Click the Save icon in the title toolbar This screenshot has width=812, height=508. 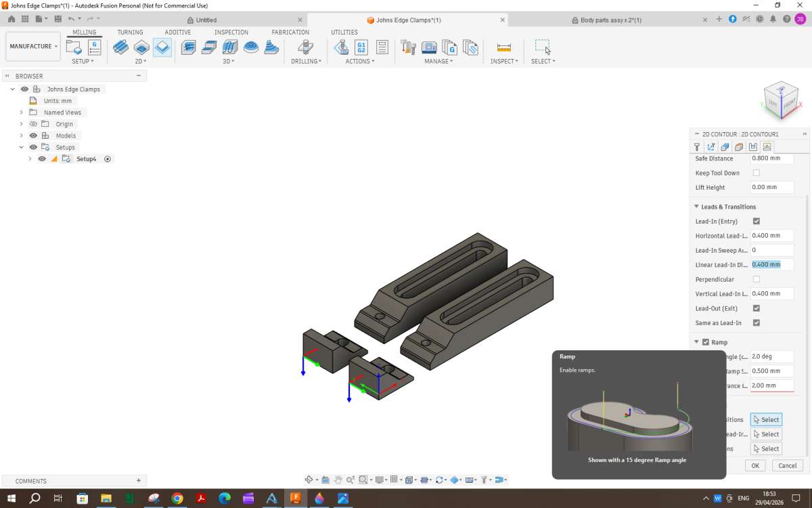click(x=58, y=19)
